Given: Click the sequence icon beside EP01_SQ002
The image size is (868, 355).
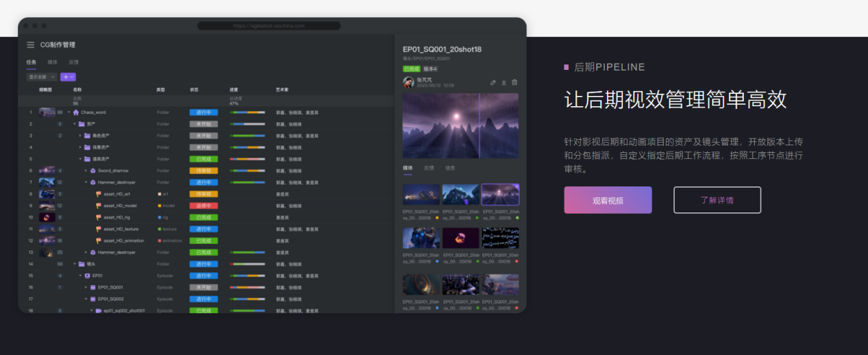Looking at the screenshot, I should click(93, 299).
